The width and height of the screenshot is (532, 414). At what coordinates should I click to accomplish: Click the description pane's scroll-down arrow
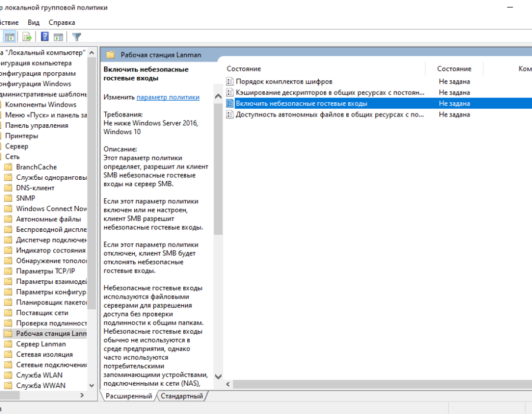coord(219,376)
